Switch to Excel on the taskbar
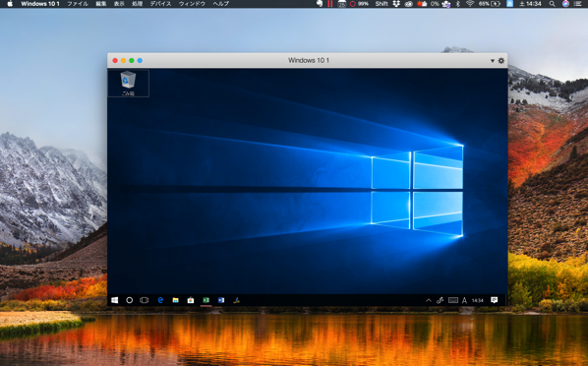The image size is (588, 366). pyautogui.click(x=206, y=300)
